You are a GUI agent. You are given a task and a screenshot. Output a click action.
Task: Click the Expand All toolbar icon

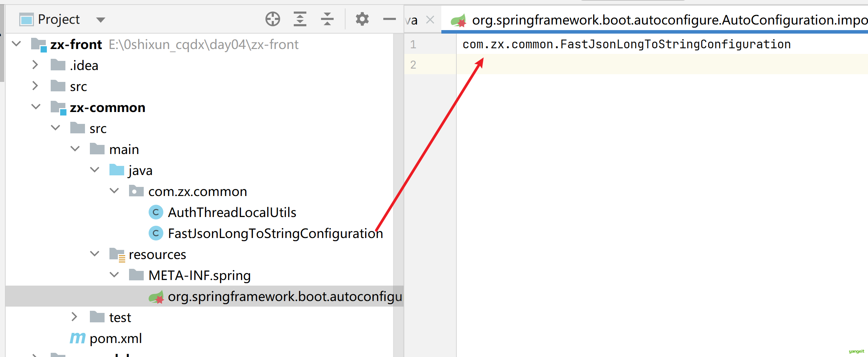click(300, 19)
